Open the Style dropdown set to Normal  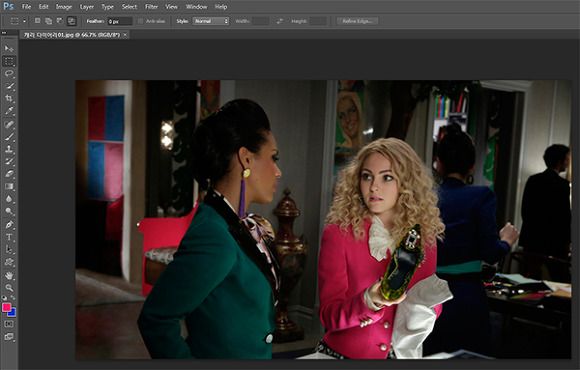click(x=210, y=21)
